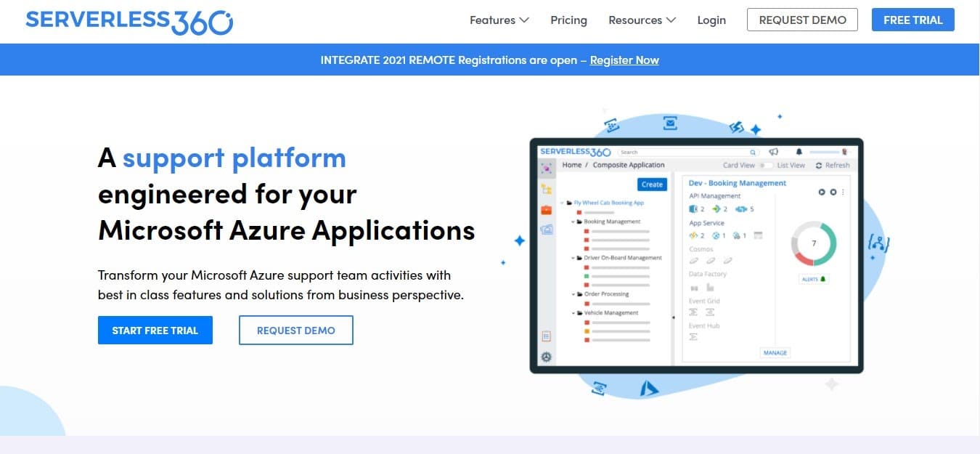This screenshot has width=980, height=454.
Task: Click the FREE TRIAL button in the header
Action: point(912,20)
